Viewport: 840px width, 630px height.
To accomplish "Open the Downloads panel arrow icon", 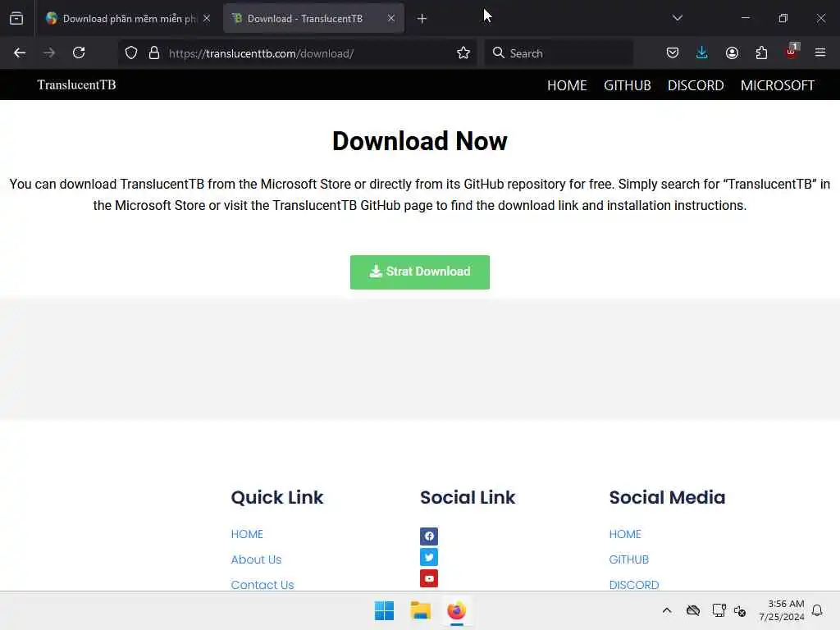I will coord(702,52).
